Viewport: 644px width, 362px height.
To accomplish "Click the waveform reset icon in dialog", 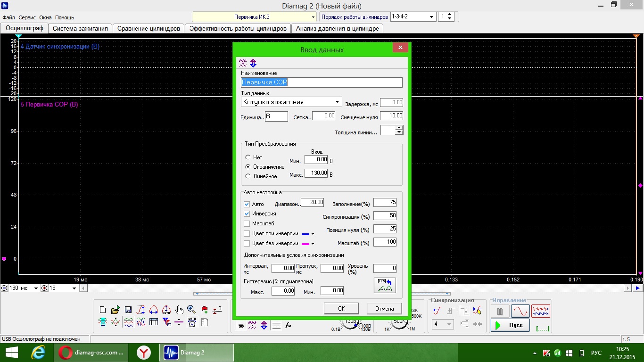I will 385,285.
